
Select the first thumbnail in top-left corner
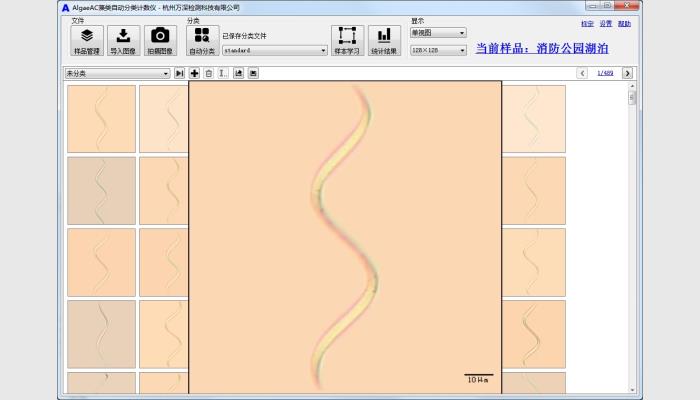coord(101,118)
